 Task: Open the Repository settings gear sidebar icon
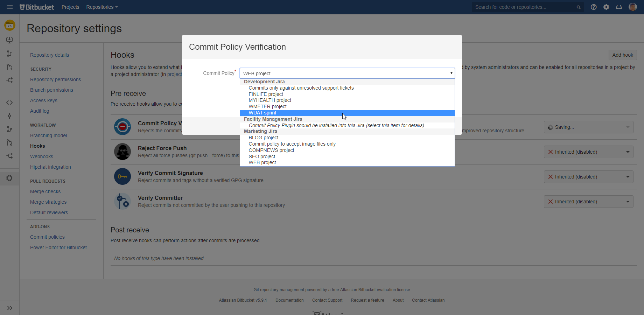tap(9, 178)
